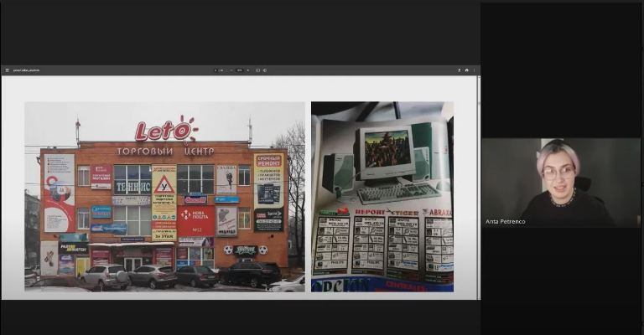The width and height of the screenshot is (644, 335).
Task: Rotate the document with the rotate icon
Action: (x=265, y=70)
